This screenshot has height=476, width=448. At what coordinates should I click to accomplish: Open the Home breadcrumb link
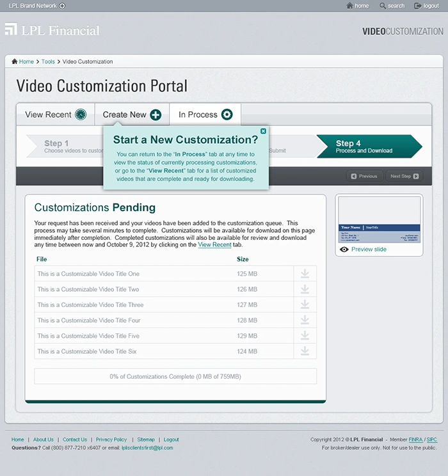click(26, 61)
